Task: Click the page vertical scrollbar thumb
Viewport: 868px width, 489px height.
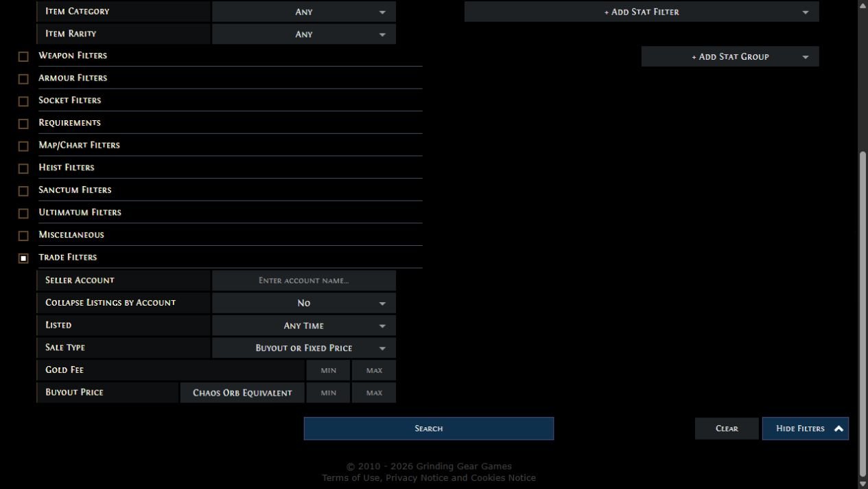Action: [863, 314]
